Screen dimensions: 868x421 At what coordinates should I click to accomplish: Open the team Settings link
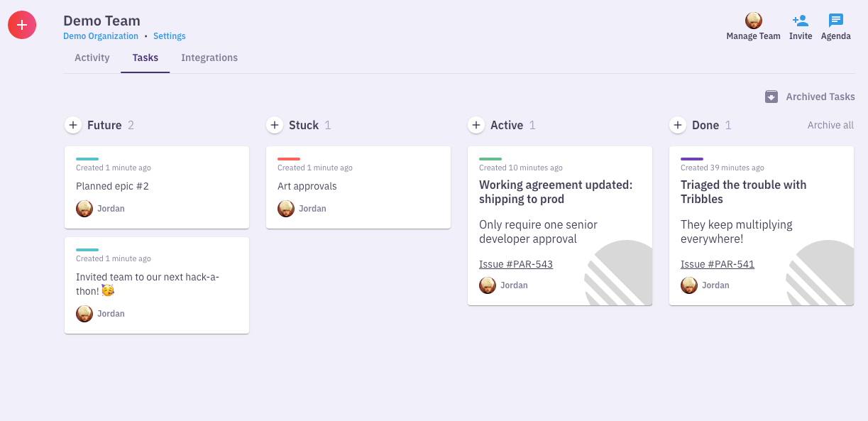pos(170,36)
